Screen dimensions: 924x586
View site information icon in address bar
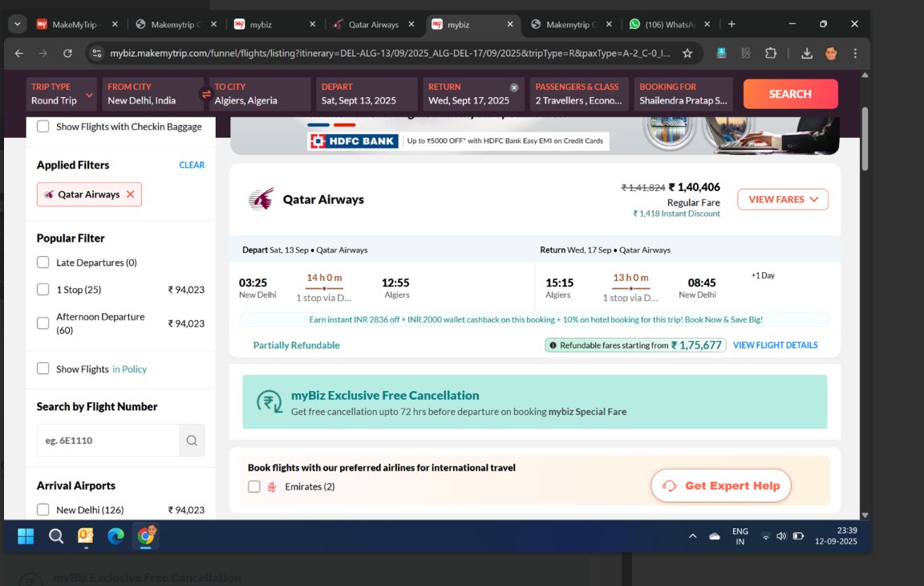[x=96, y=54]
